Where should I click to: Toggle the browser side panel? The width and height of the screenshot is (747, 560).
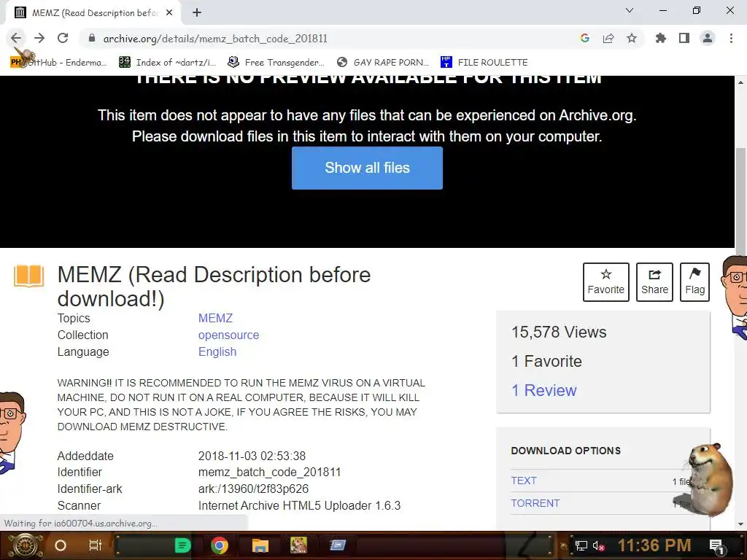pyautogui.click(x=684, y=38)
